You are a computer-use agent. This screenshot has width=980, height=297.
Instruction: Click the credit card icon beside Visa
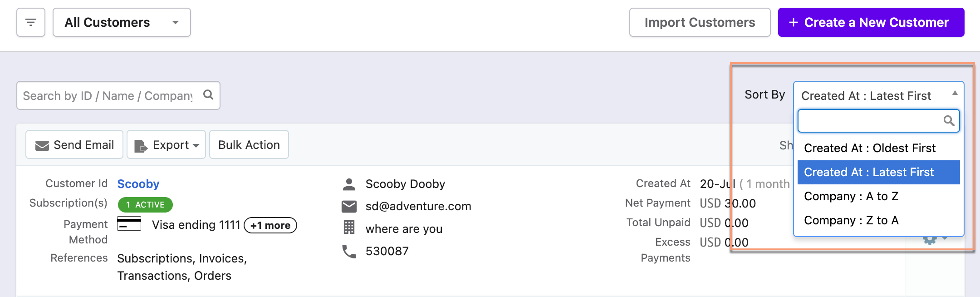[129, 224]
